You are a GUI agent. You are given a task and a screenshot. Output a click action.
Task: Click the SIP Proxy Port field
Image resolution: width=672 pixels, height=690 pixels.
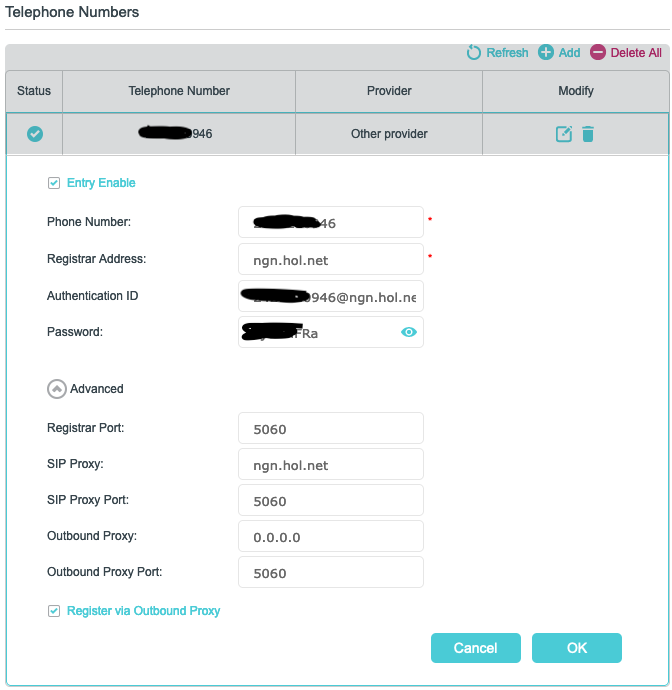pyautogui.click(x=331, y=500)
